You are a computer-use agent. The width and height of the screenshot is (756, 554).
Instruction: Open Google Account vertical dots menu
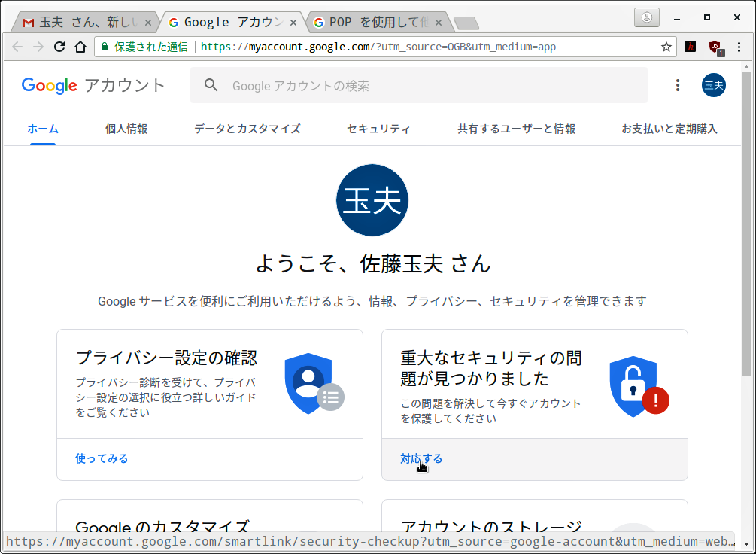coord(678,85)
